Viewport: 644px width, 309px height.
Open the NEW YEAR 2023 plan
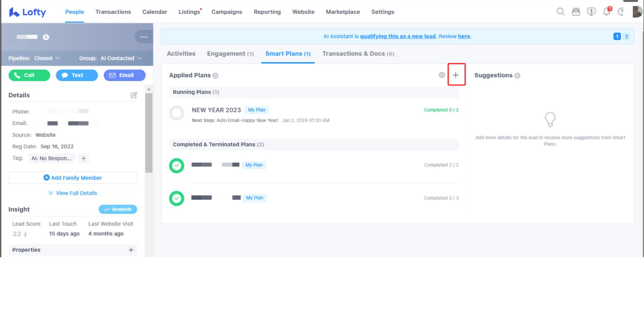216,110
